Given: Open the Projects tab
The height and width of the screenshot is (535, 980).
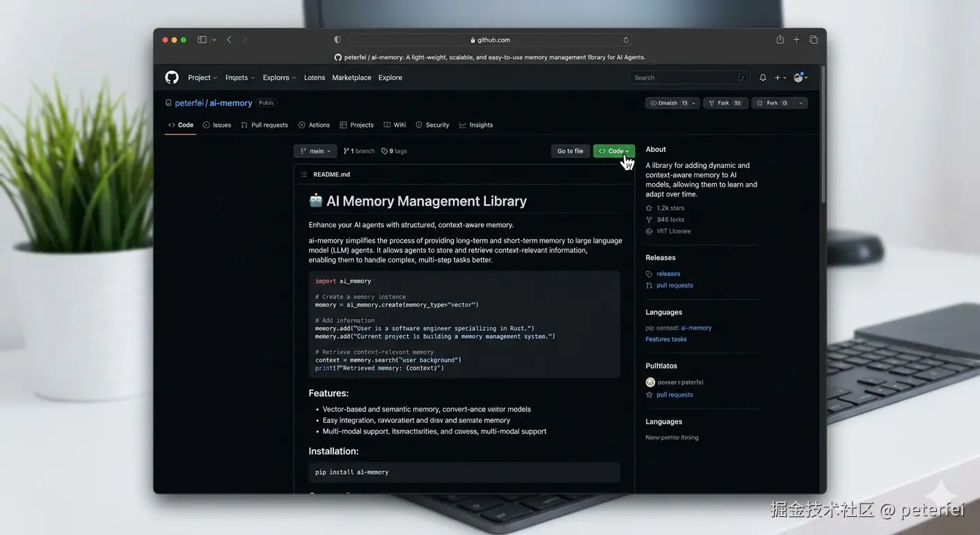Looking at the screenshot, I should (x=357, y=125).
